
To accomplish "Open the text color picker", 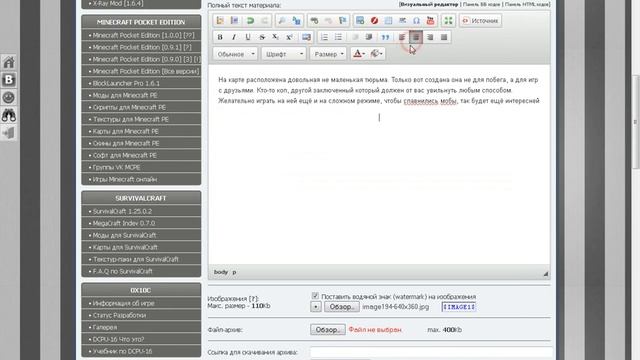I will point(359,54).
